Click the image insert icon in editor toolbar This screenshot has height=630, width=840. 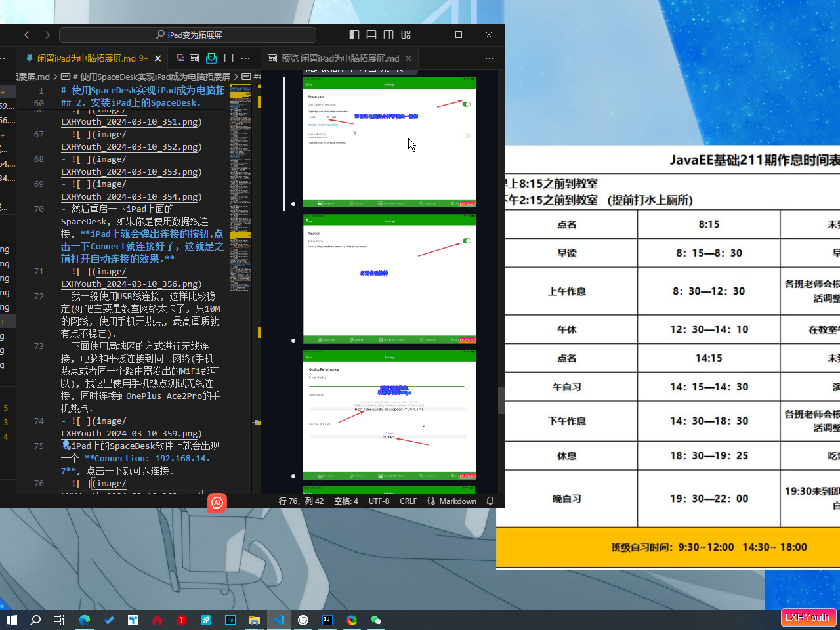tap(180, 58)
